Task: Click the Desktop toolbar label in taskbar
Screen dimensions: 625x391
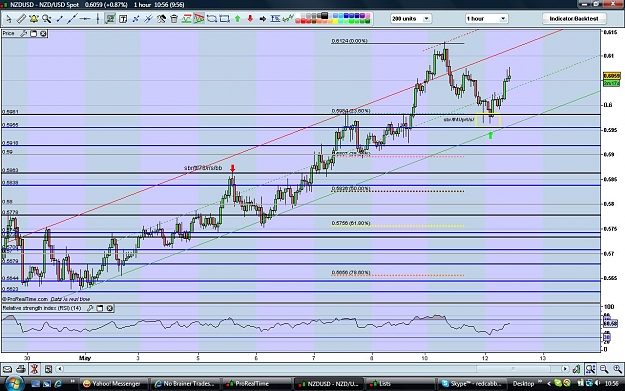Action: point(523,384)
